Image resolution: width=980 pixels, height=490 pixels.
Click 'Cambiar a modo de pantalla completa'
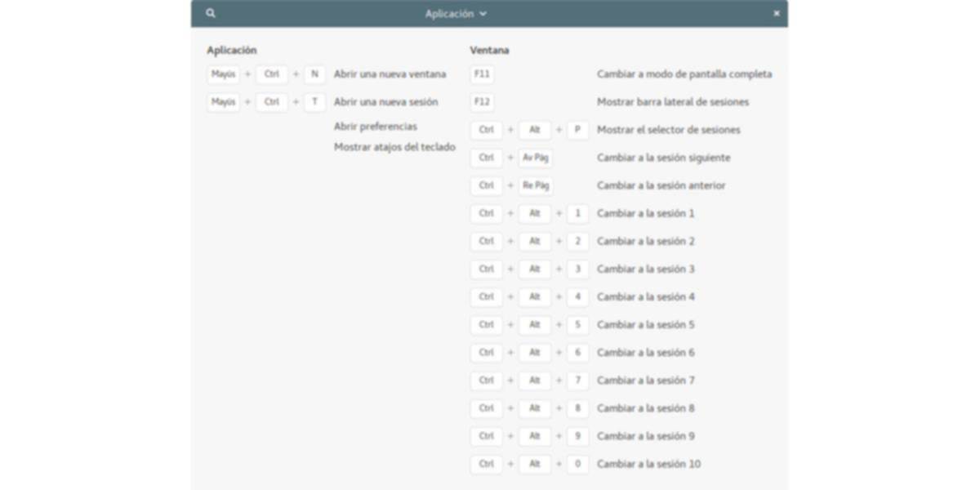pyautogui.click(x=684, y=74)
